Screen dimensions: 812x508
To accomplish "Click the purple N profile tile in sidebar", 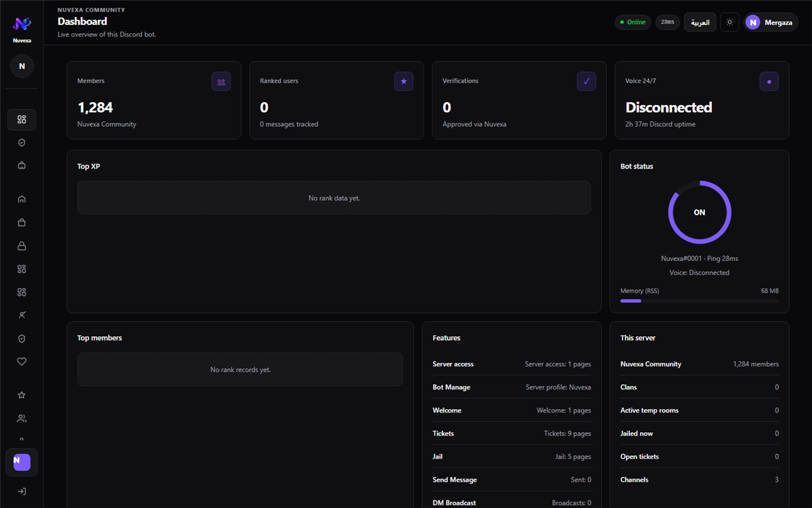I will pos(22,462).
